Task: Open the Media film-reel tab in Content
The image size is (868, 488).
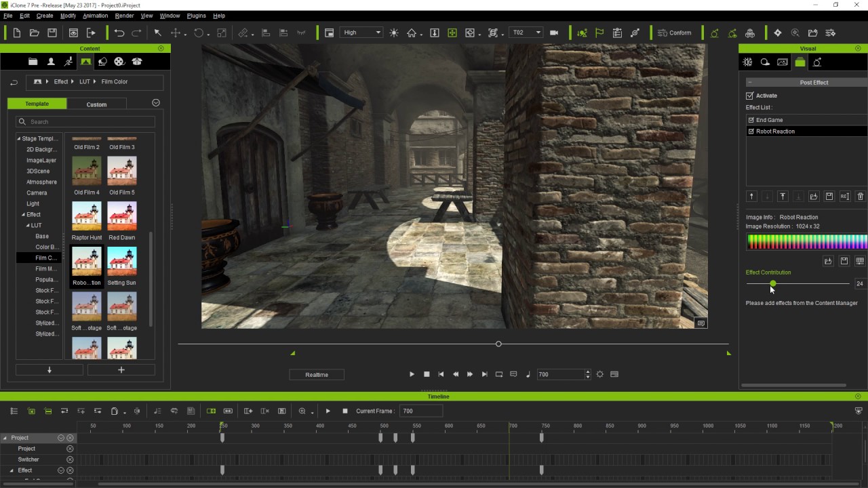Action: (119, 62)
